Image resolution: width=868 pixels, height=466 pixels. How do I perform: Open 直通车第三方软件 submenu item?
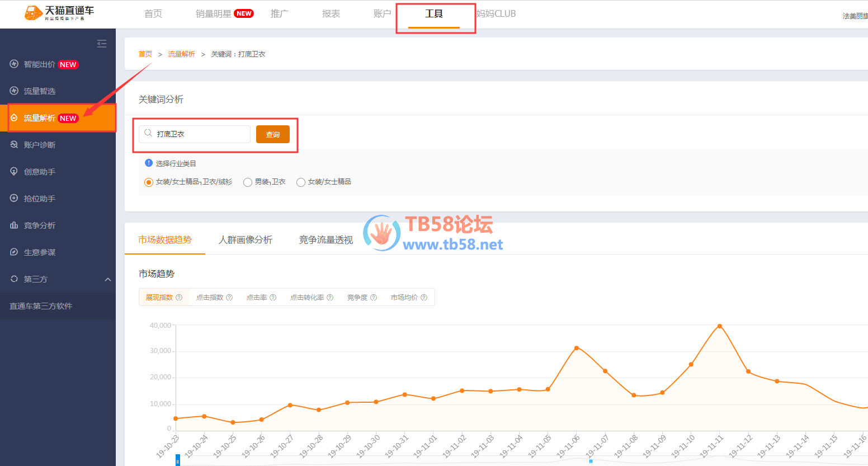(x=41, y=306)
